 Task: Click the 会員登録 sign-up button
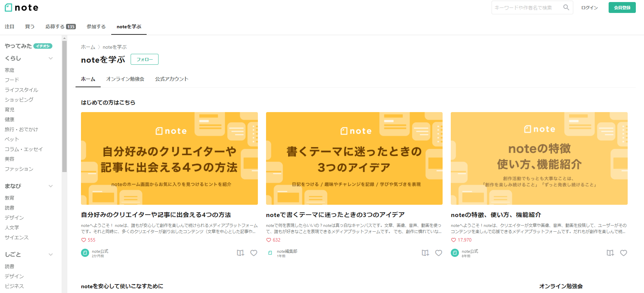point(622,7)
